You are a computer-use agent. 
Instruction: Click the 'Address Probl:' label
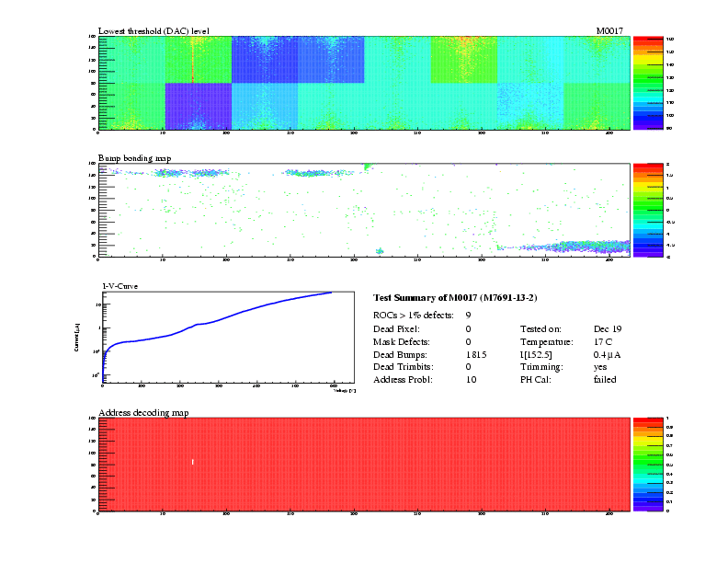click(x=403, y=380)
